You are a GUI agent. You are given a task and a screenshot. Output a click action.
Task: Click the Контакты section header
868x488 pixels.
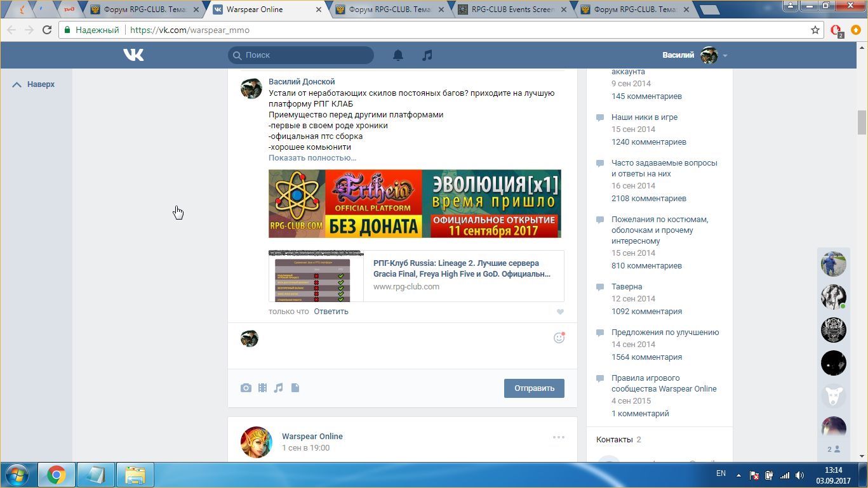[614, 440]
